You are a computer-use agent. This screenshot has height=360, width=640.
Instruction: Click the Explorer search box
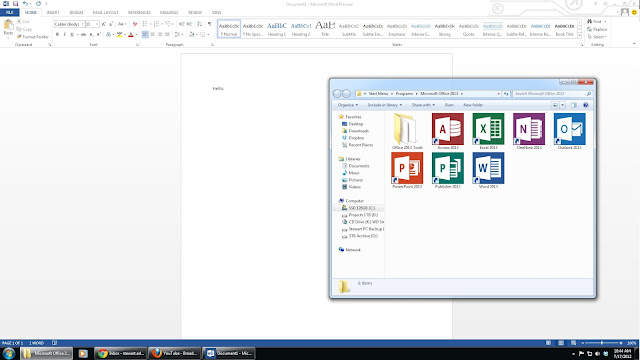(552, 93)
